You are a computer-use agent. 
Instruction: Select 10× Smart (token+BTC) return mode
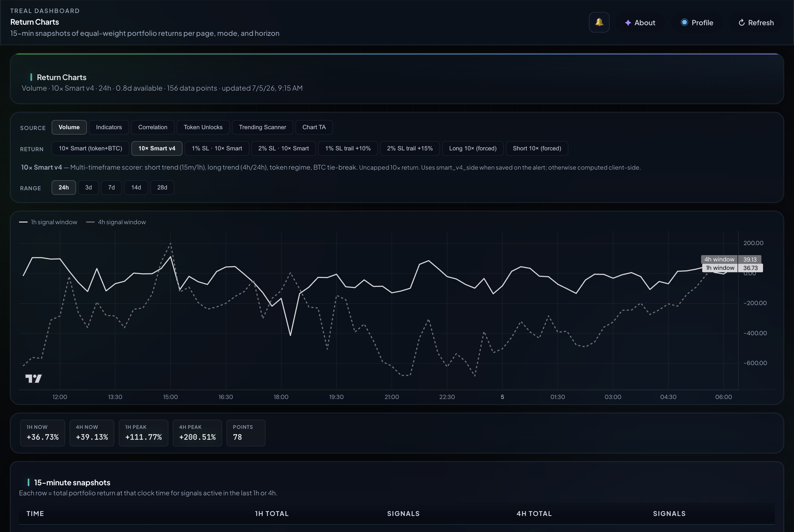pyautogui.click(x=90, y=148)
